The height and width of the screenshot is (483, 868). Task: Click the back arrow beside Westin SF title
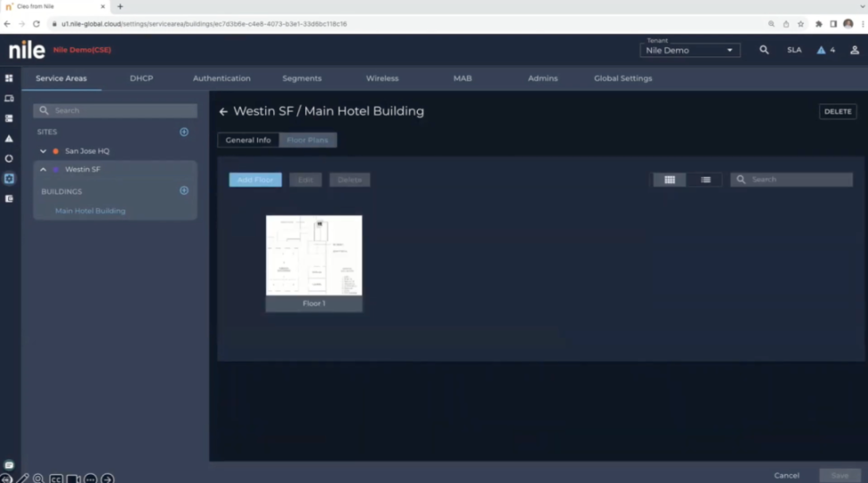tap(223, 112)
